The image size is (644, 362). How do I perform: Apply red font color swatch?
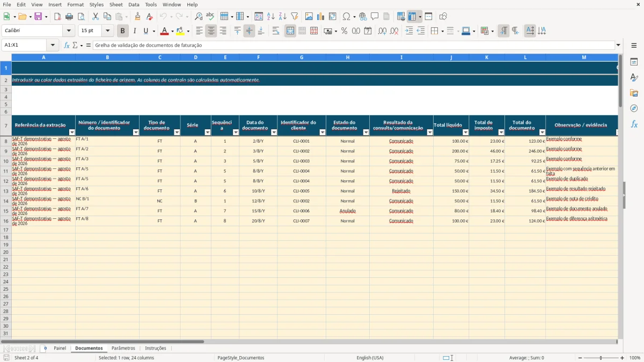165,31
